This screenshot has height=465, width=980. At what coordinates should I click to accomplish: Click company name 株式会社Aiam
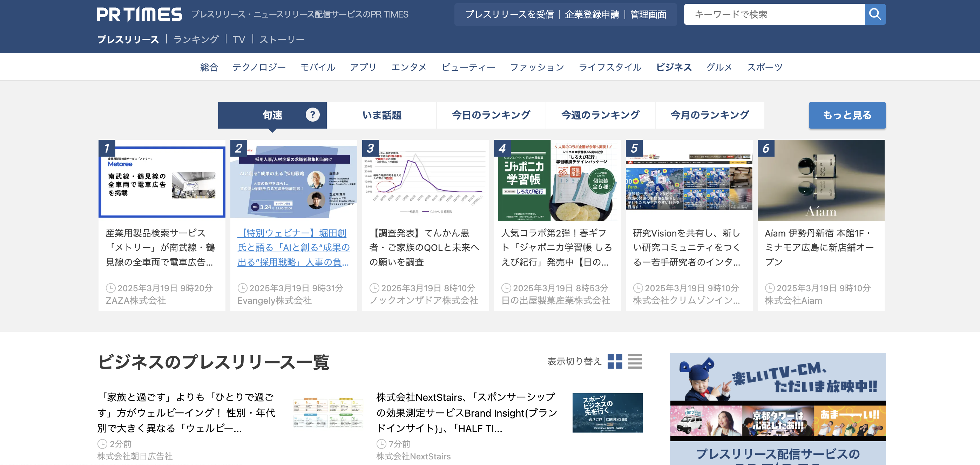tap(793, 300)
